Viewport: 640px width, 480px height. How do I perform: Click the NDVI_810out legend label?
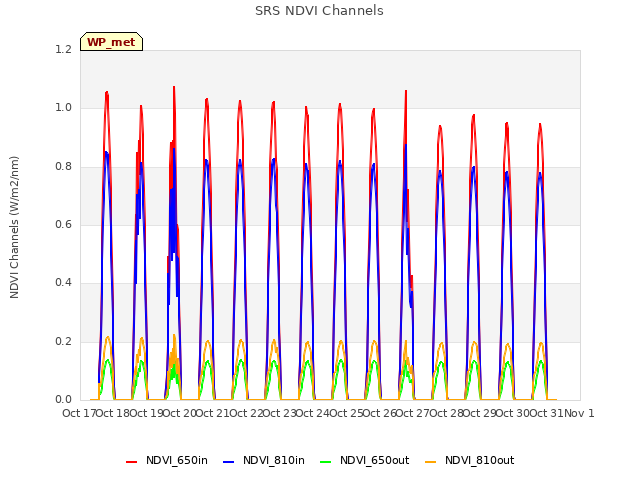coord(480,460)
